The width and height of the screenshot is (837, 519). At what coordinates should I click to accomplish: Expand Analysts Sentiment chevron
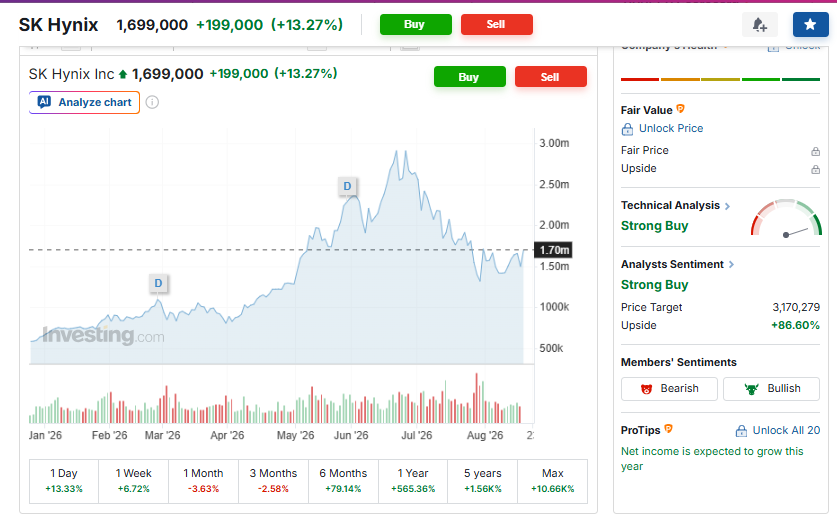tap(731, 264)
